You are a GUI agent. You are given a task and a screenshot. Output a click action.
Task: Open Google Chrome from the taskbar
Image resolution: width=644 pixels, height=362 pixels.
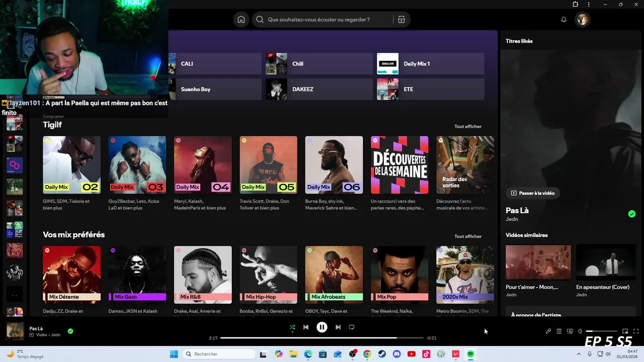(x=367, y=354)
